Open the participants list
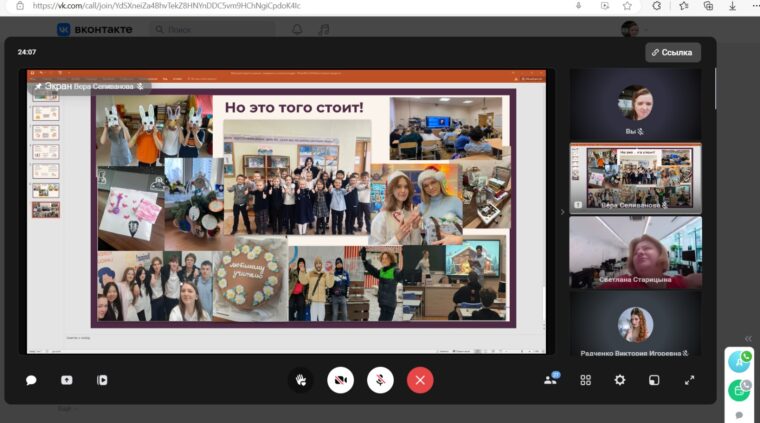 coord(550,380)
